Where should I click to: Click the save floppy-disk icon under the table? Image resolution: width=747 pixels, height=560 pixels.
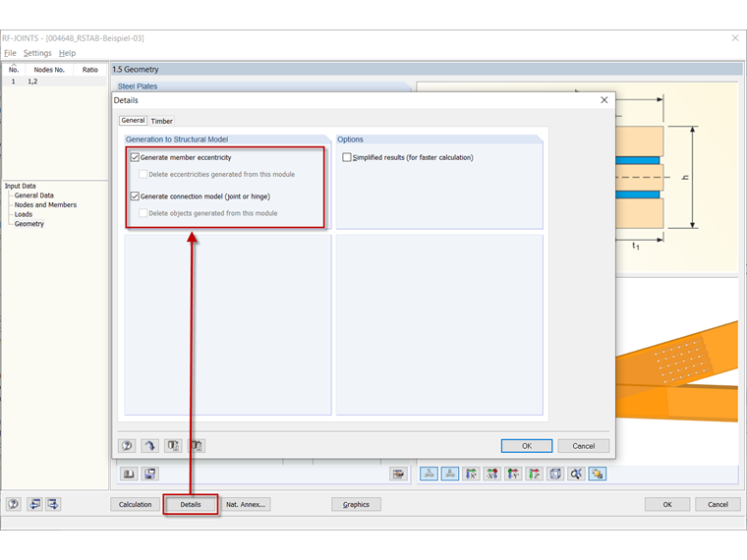point(150,474)
